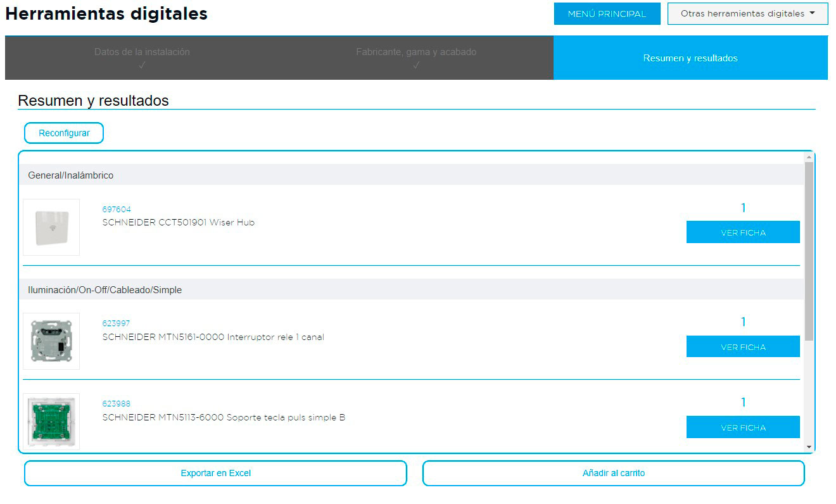Open product thumbnail of Wiser Hub
This screenshot has width=836, height=504.
pos(51,227)
